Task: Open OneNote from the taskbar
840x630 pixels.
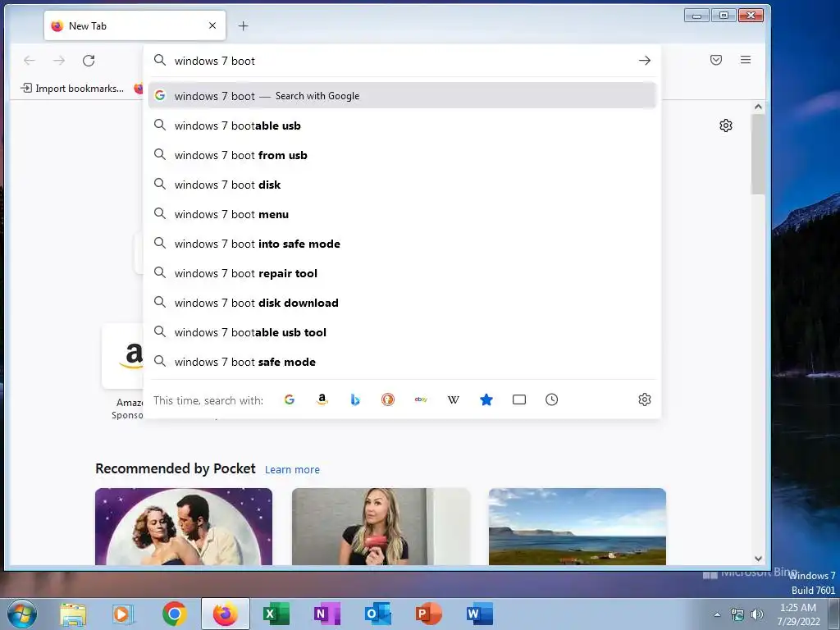Action: [x=326, y=614]
